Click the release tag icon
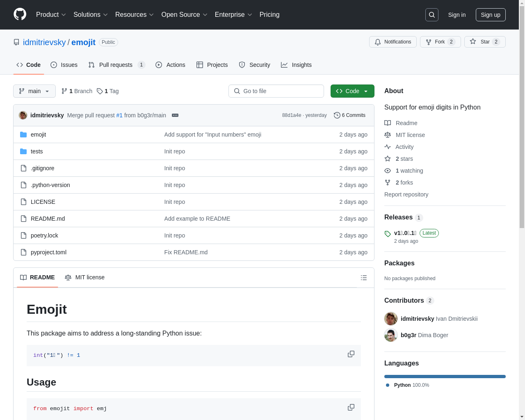Image resolution: width=525 pixels, height=420 pixels. (x=388, y=234)
